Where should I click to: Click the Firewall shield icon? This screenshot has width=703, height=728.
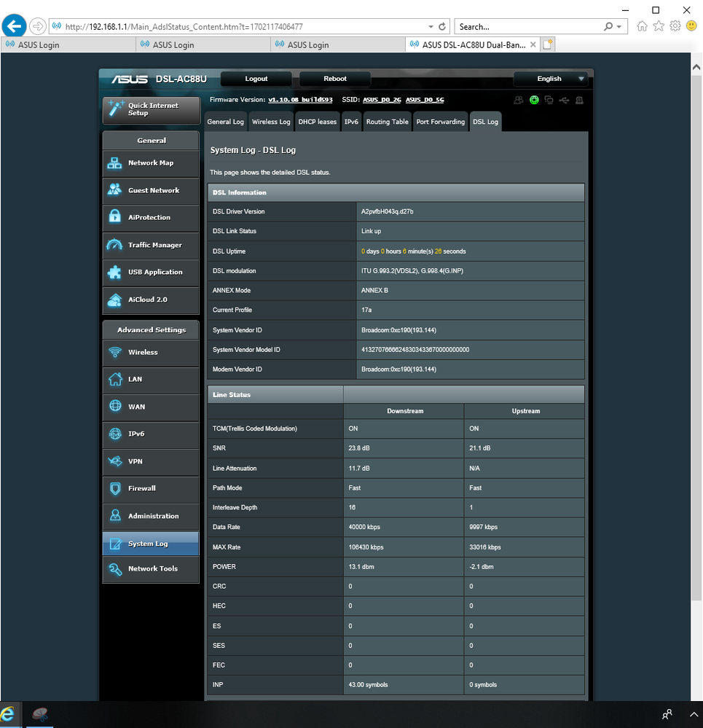[114, 489]
